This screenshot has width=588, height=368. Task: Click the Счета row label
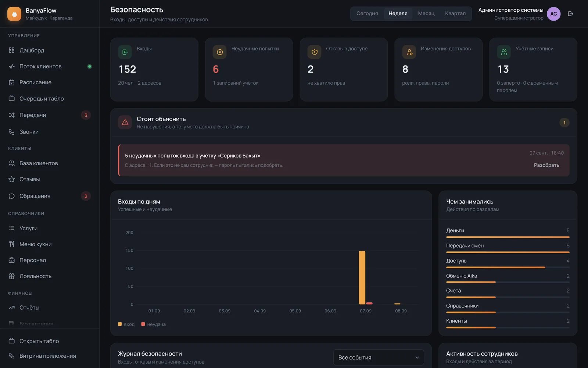pos(453,291)
